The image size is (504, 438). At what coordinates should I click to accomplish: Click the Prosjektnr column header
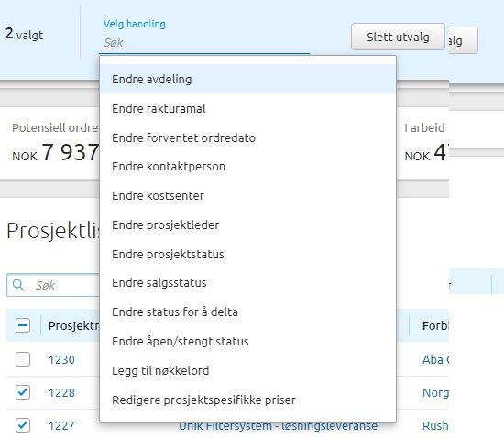pos(73,325)
